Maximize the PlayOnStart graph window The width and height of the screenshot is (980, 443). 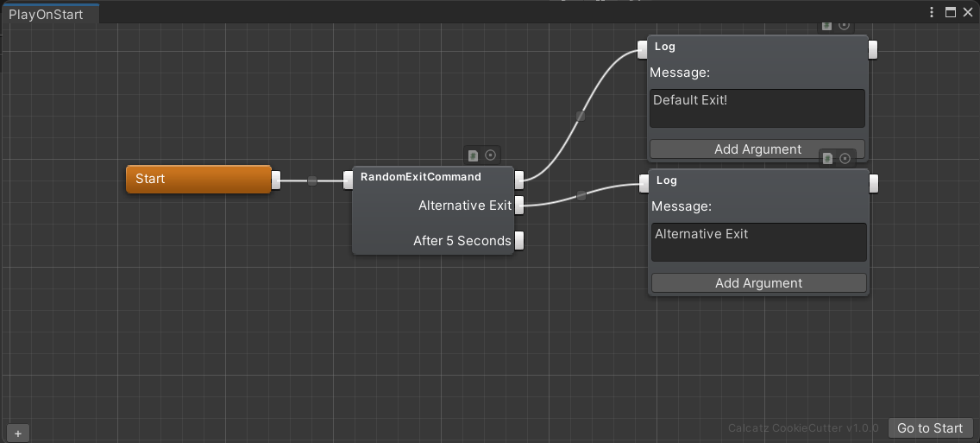coord(950,12)
